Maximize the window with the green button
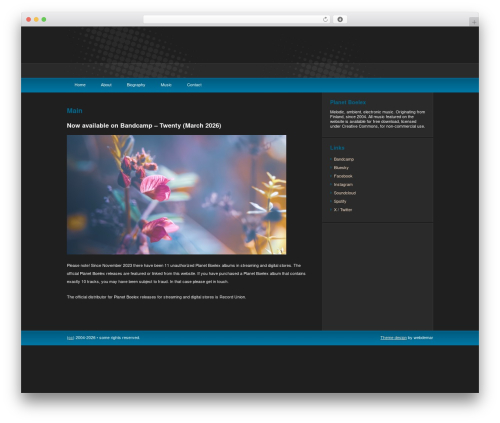Viewport: 500px width, 423px height. (44, 19)
